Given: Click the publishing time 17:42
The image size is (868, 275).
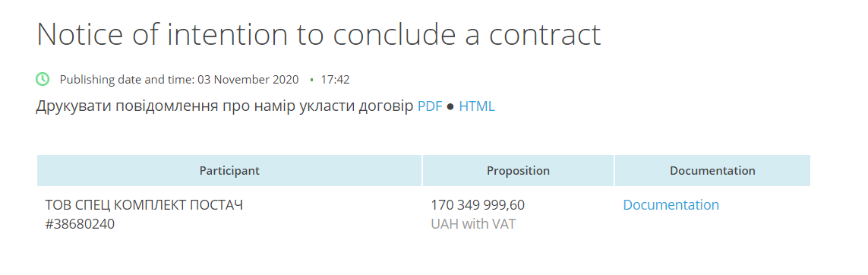Looking at the screenshot, I should (x=335, y=80).
